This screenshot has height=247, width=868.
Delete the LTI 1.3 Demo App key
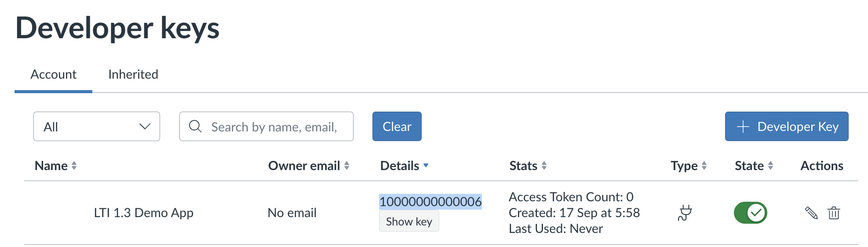point(834,213)
